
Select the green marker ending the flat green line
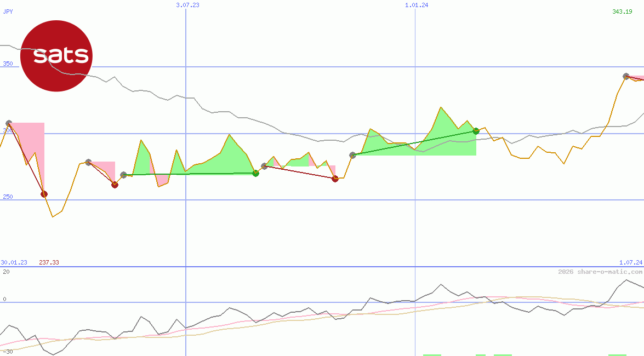tap(255, 173)
